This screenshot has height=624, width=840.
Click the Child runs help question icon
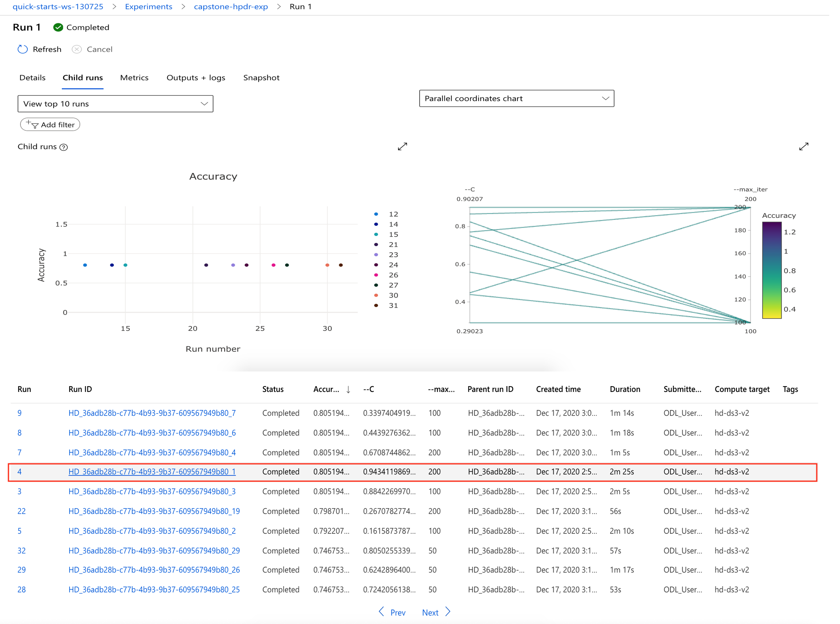[x=64, y=147]
